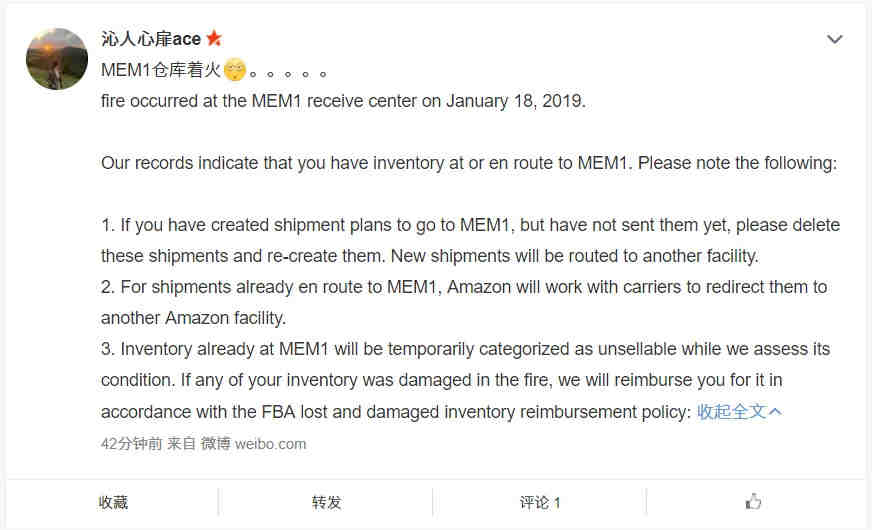Click item 1 about created shipment plans

coord(470,240)
